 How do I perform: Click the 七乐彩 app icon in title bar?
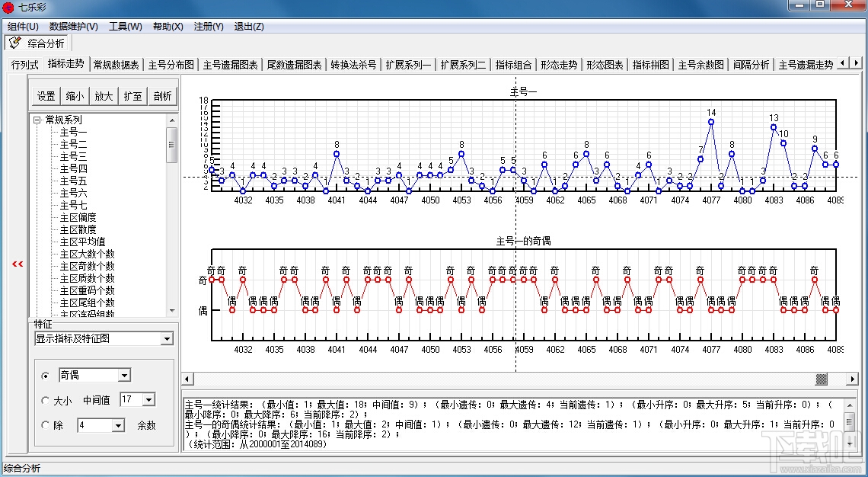8,8
